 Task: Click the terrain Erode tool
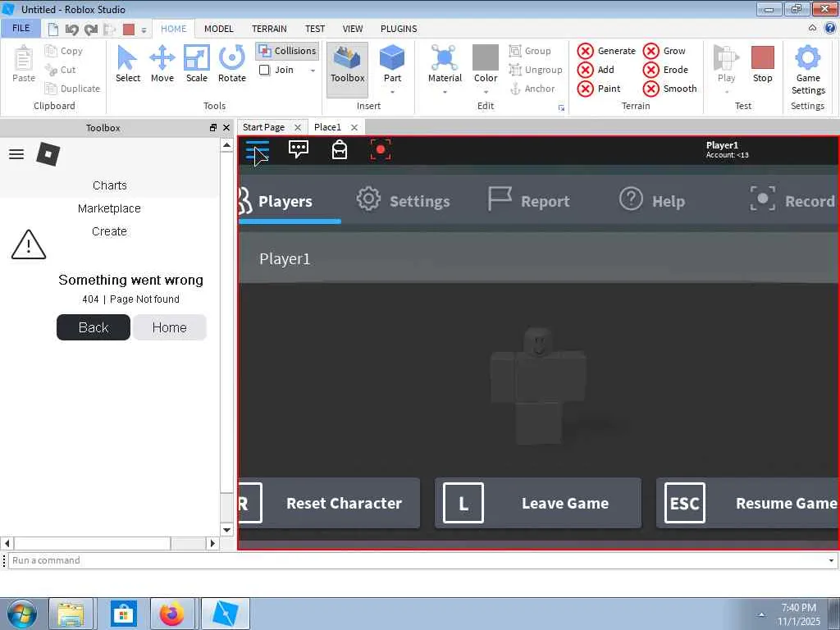click(x=665, y=70)
